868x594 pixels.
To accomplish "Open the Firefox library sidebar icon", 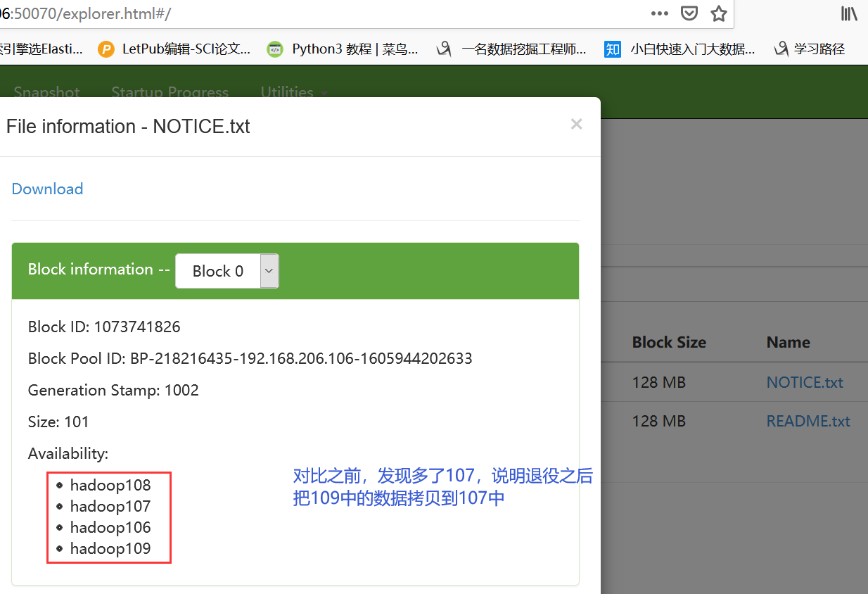I will [x=850, y=13].
